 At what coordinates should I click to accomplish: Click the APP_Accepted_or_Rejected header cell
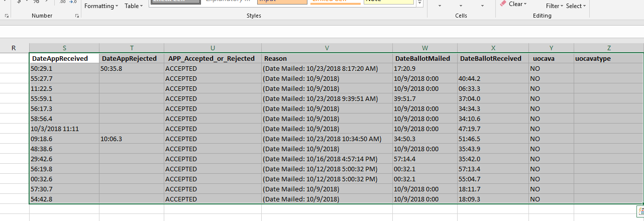[x=212, y=58]
